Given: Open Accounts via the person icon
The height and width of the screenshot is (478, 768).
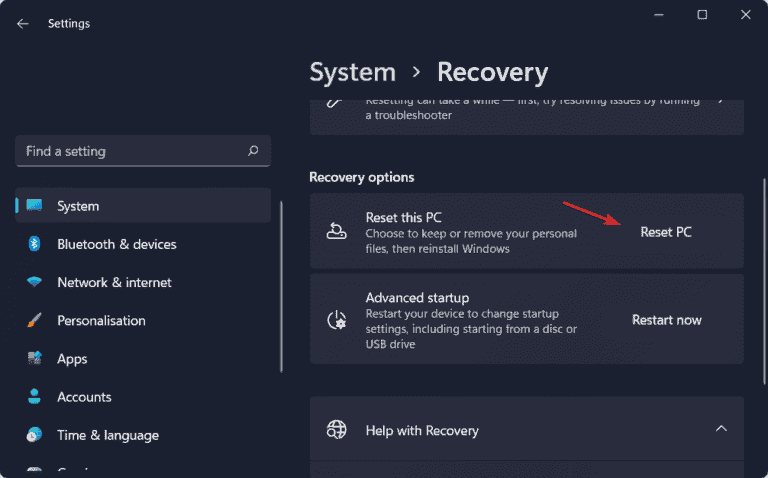Looking at the screenshot, I should (x=35, y=397).
